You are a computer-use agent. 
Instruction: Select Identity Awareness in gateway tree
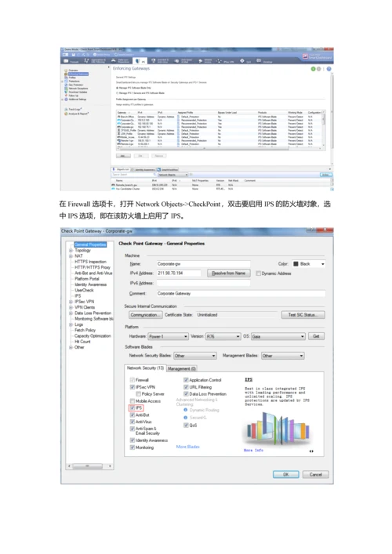pos(90,284)
